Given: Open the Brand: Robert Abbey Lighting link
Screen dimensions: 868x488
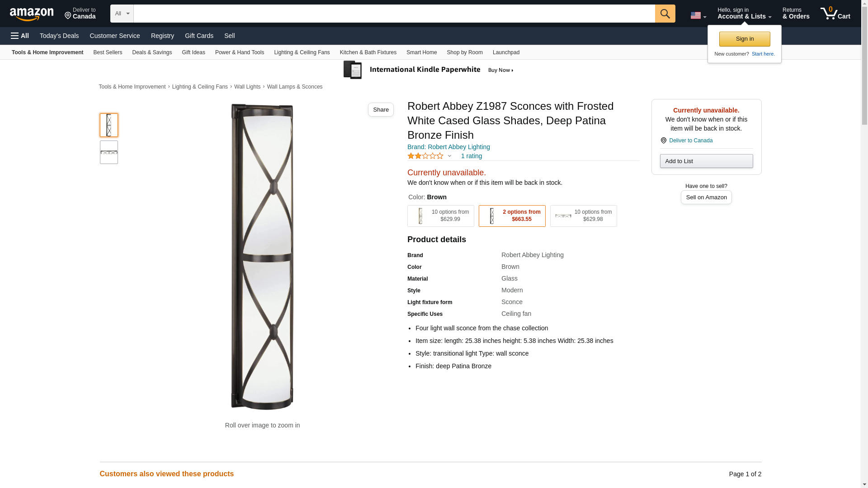Looking at the screenshot, I should point(448,147).
